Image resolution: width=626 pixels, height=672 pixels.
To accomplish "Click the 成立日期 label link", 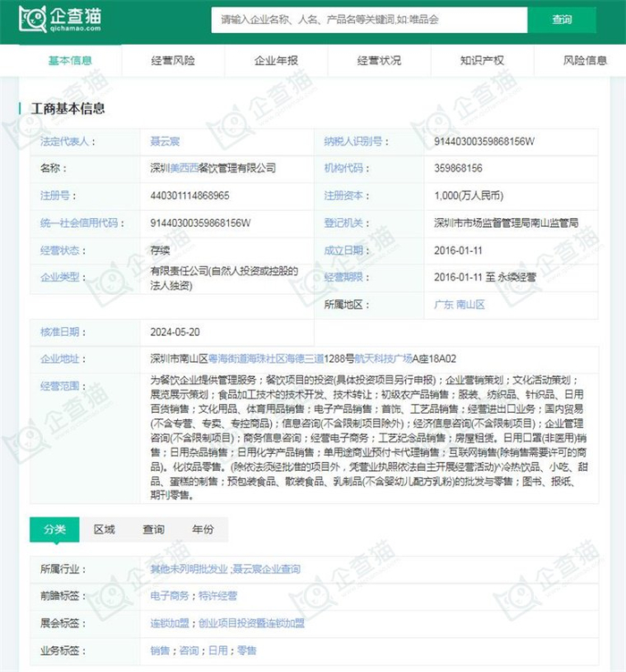I will [x=343, y=250].
